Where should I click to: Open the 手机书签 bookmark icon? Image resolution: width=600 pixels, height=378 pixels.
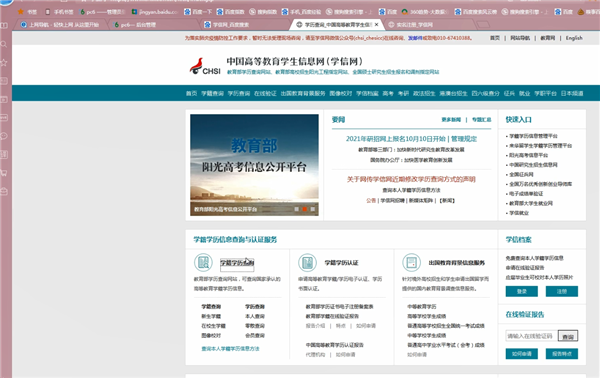pyautogui.click(x=47, y=12)
